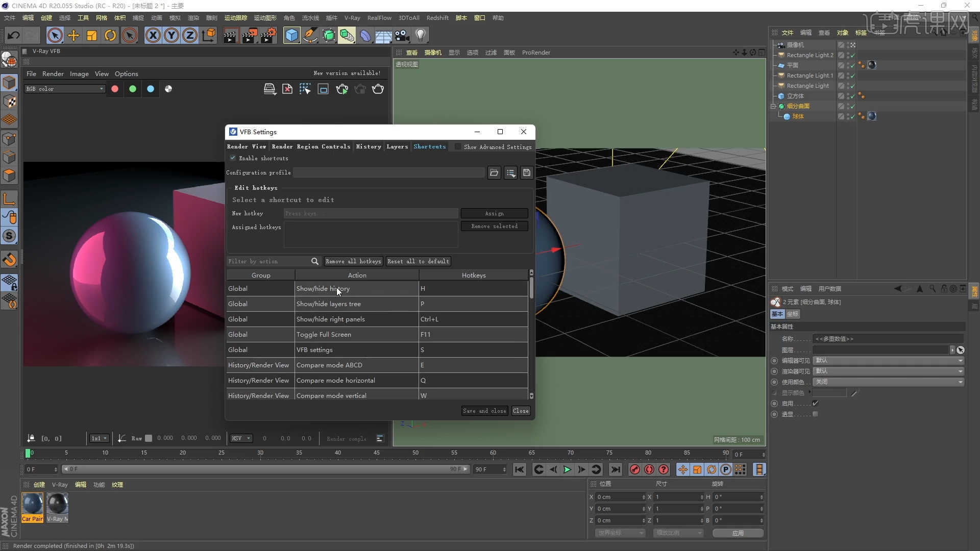Select the Car Paint material thumbnail
This screenshot has height=551, width=980.
[33, 507]
